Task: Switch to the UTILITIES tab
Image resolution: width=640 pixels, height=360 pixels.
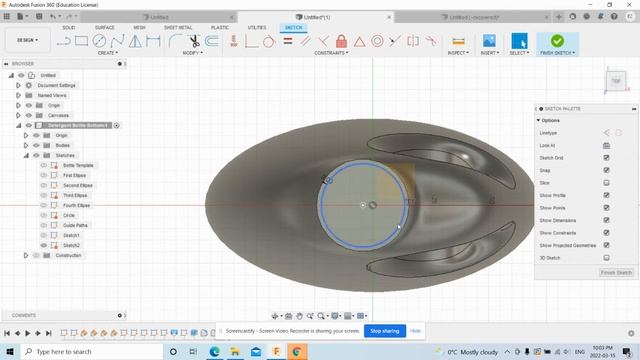Action: (257, 27)
